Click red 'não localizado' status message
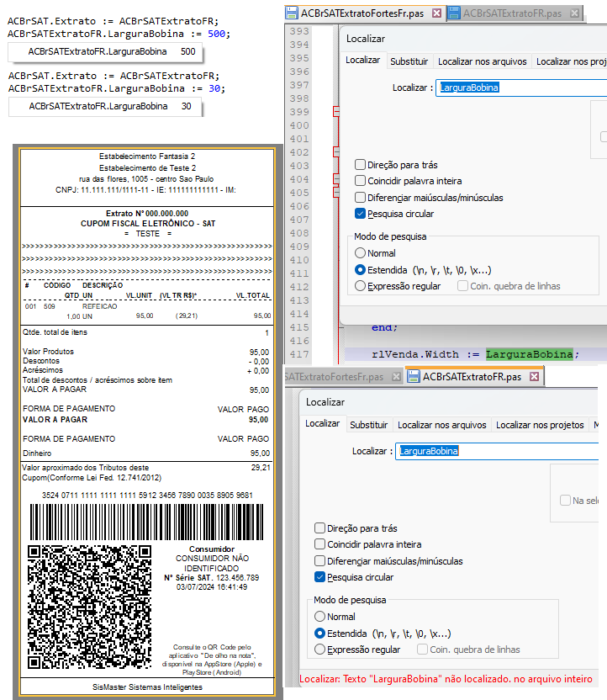Screen dimensions: 607x700 (446, 679)
